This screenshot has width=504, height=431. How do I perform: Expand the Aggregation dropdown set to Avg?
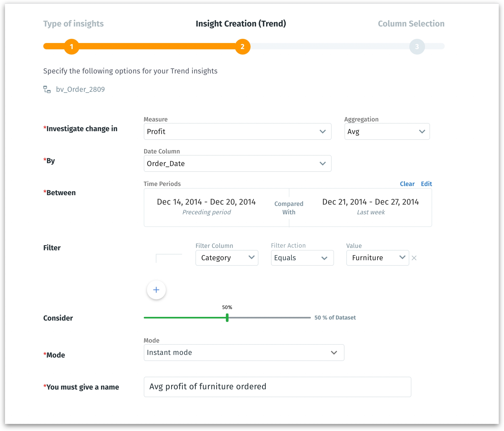pyautogui.click(x=387, y=131)
